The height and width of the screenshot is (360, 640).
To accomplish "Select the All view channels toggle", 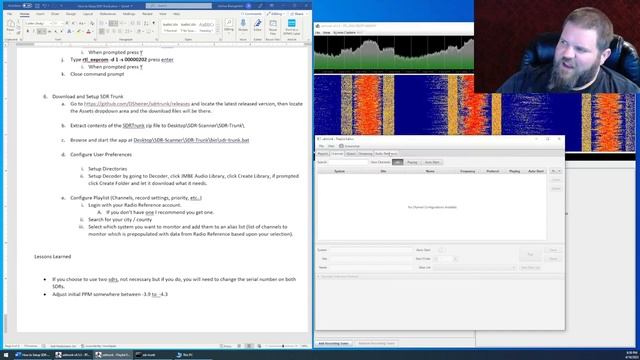I will click(398, 162).
